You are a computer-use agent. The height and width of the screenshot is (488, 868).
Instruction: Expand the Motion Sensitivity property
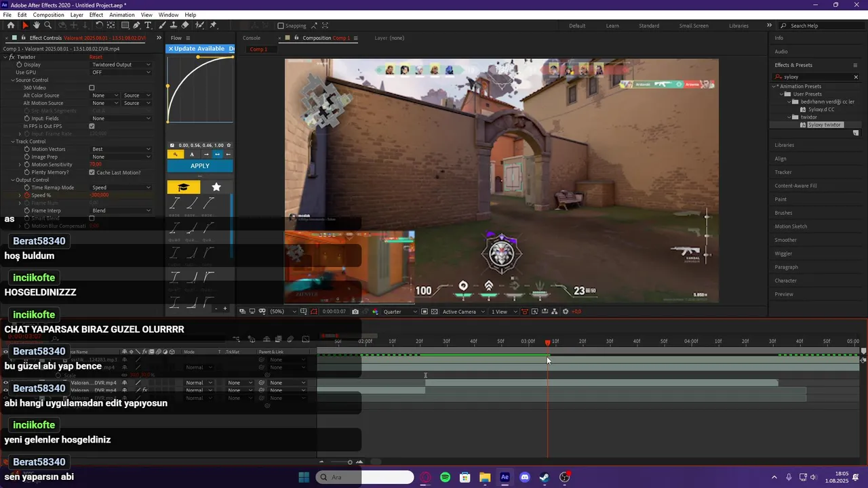[x=20, y=165]
